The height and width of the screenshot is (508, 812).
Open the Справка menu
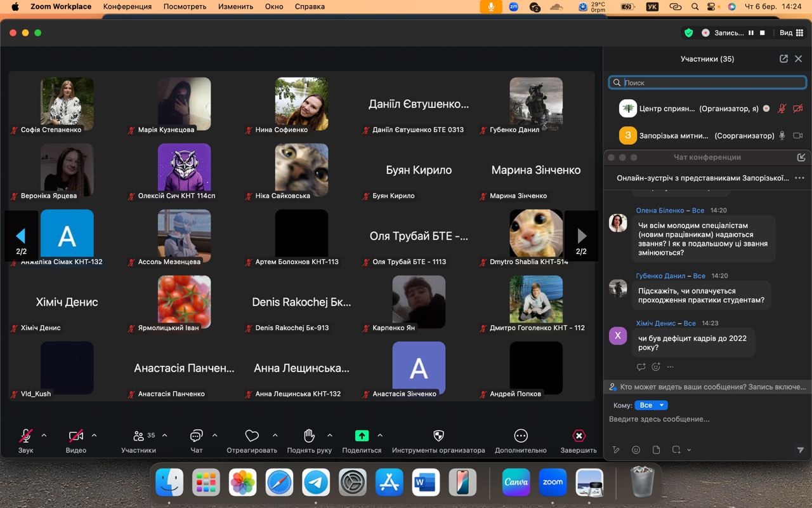310,6
